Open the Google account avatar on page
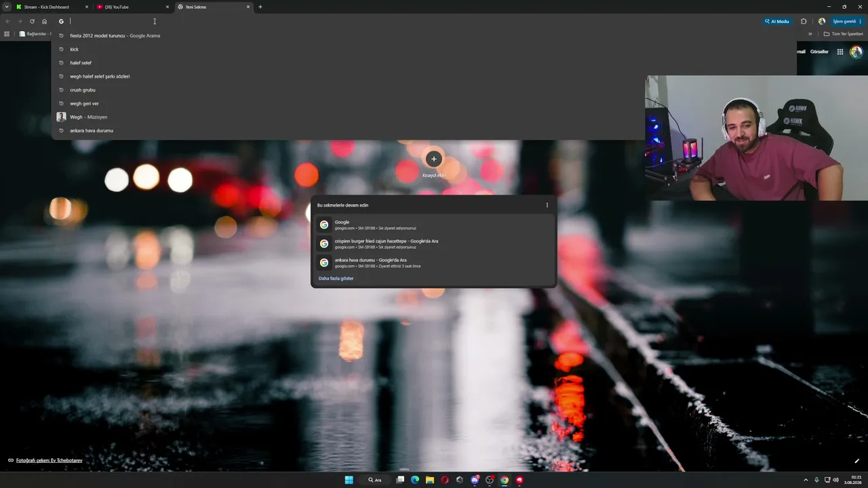This screenshot has width=868, height=488. [856, 52]
